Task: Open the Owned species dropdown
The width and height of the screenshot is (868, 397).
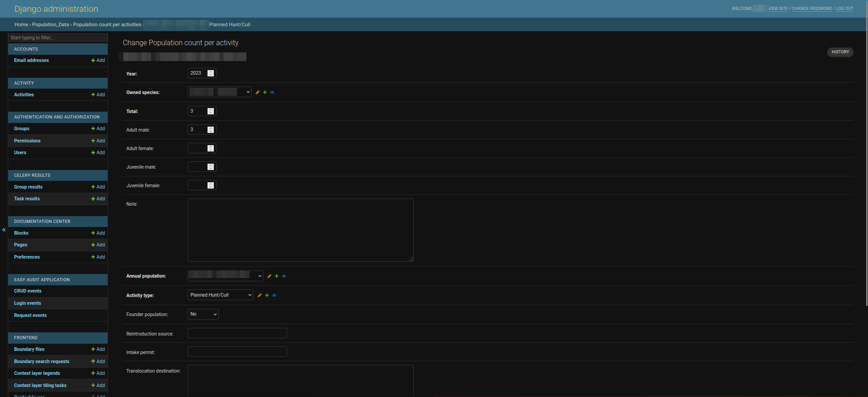Action: [220, 92]
